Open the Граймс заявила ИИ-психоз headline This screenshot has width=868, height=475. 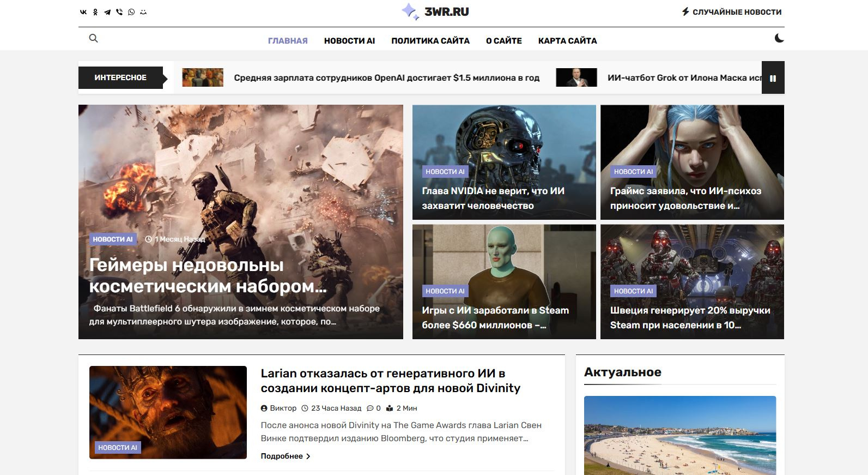685,199
